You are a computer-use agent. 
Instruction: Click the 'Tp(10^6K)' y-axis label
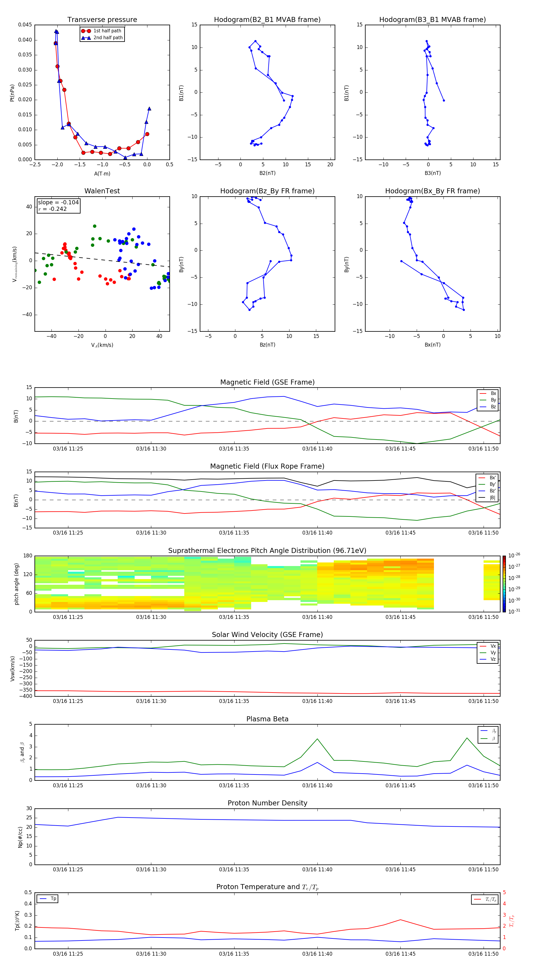tap(17, 921)
